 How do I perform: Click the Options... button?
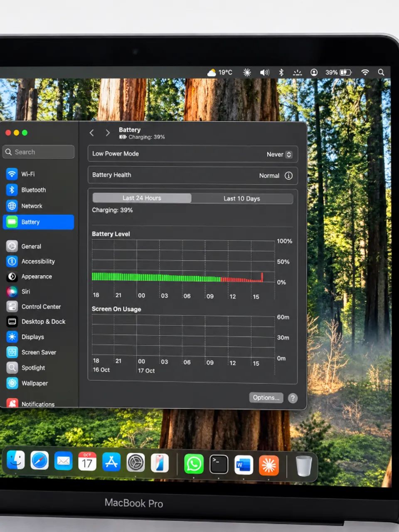266,397
